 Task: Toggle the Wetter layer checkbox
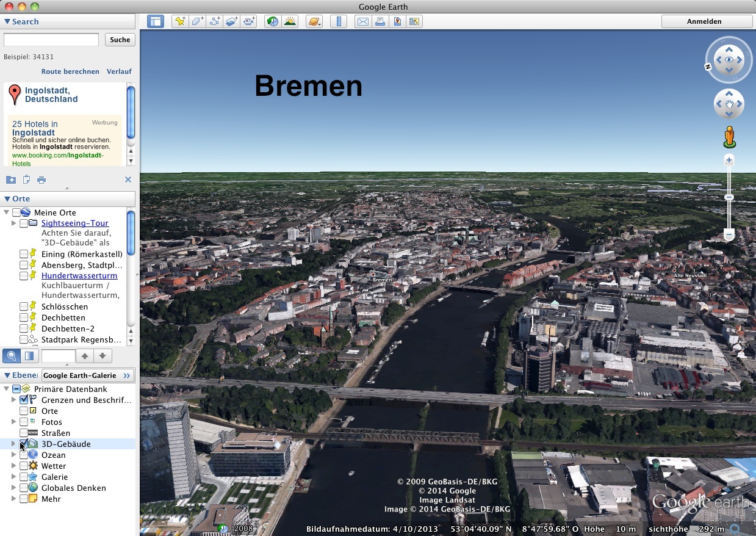23,466
